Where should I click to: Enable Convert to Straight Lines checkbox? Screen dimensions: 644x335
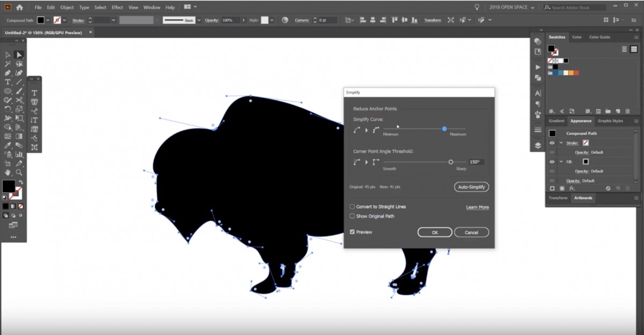tap(352, 206)
